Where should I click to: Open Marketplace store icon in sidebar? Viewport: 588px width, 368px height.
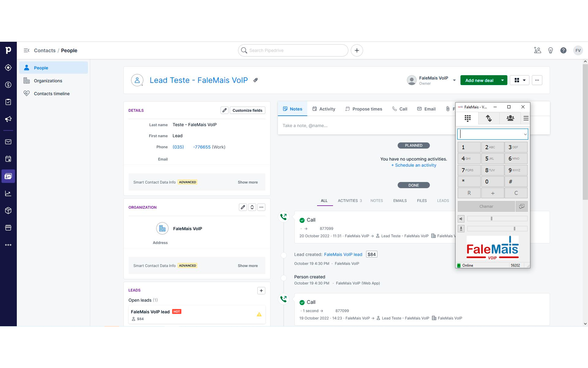tap(8, 228)
